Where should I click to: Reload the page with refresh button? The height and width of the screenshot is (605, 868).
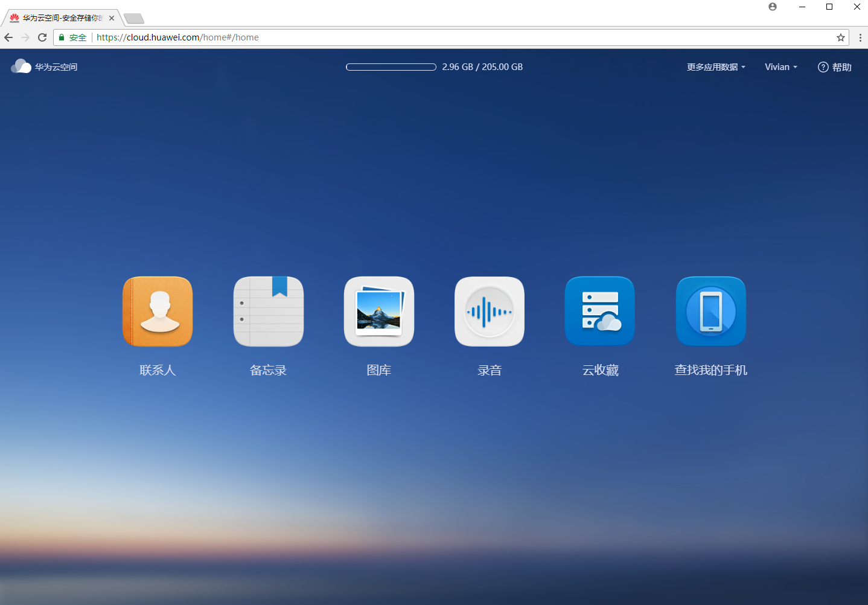(x=42, y=37)
